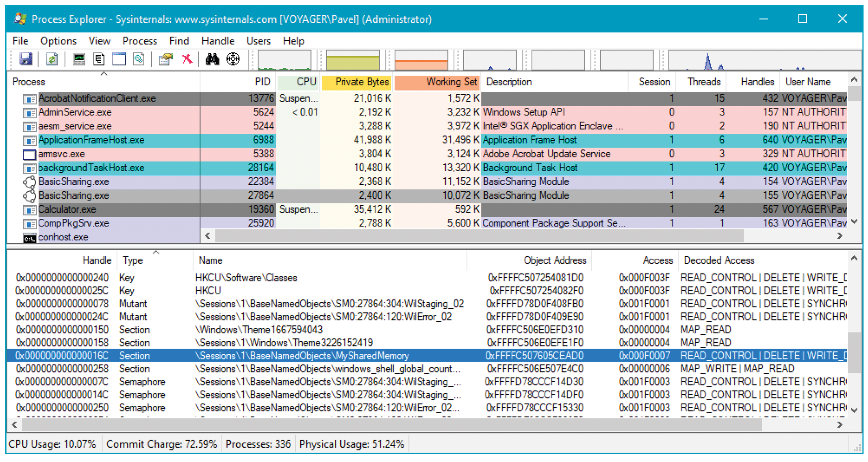Sort by the Working Set column header
The height and width of the screenshot is (462, 868).
437,82
